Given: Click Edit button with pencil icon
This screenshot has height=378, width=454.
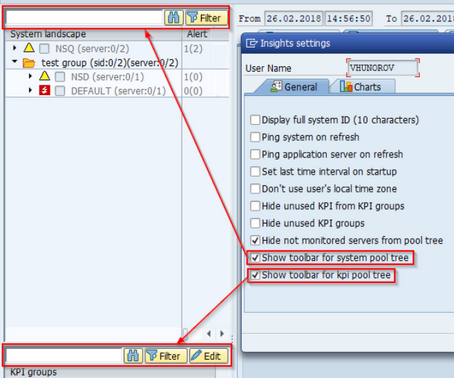Looking at the screenshot, I should (209, 356).
